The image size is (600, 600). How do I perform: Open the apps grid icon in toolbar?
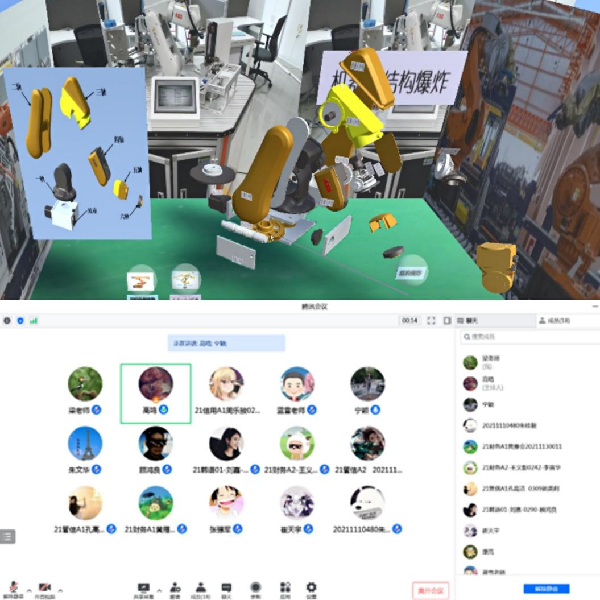pos(283,587)
